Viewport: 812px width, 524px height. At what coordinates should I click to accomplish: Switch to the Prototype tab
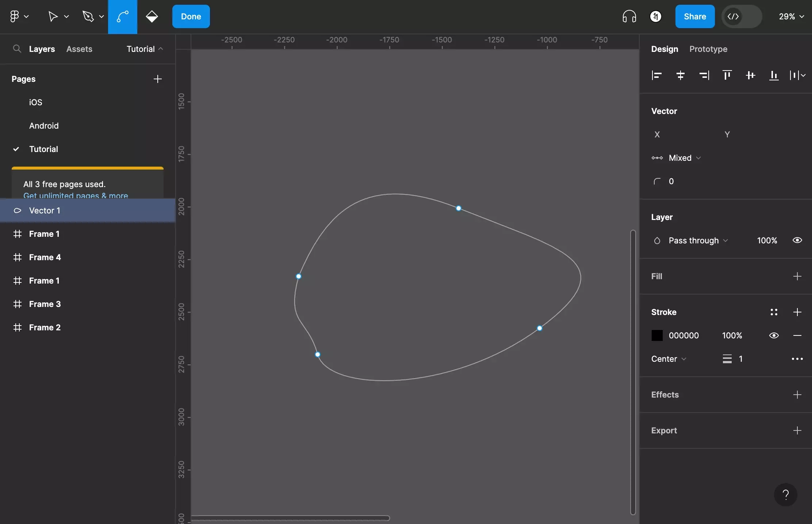708,49
